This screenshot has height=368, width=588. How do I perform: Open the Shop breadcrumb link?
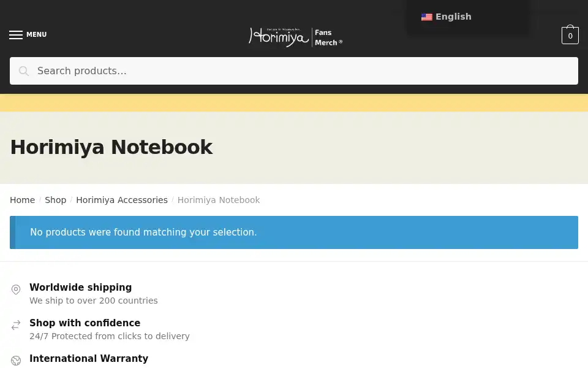(56, 200)
